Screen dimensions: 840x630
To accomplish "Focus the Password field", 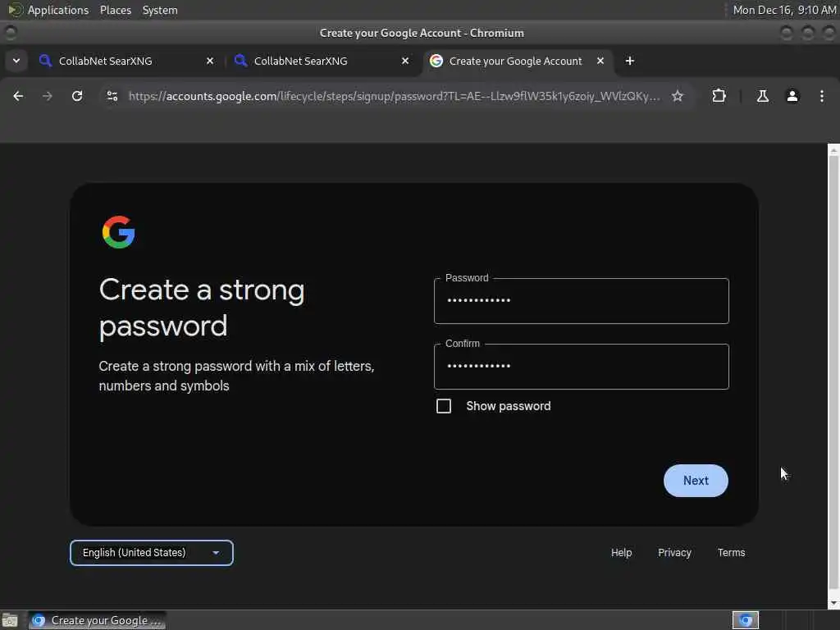I will (x=582, y=301).
